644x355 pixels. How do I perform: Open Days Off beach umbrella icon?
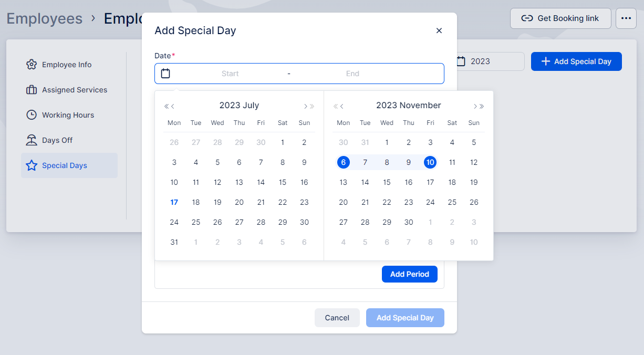click(x=32, y=140)
